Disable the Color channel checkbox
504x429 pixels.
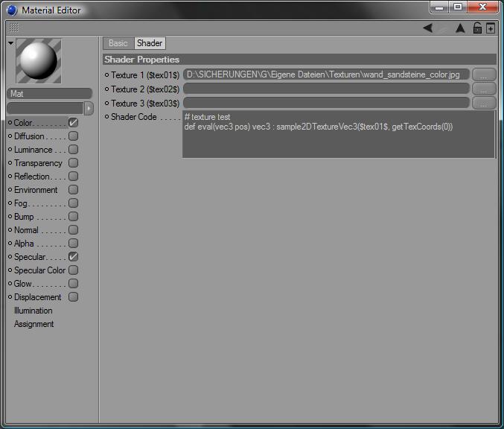coord(73,123)
